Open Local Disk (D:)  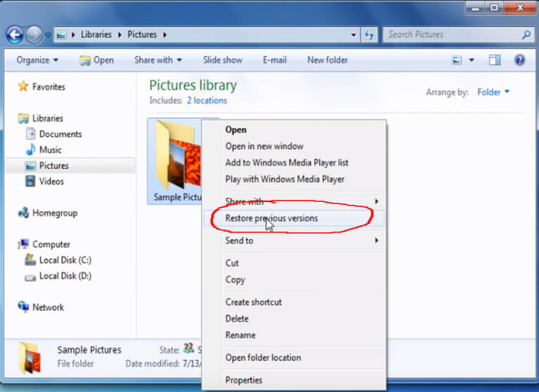click(65, 277)
